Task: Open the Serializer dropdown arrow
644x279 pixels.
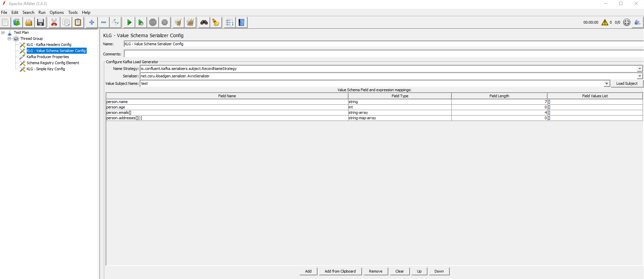Action: [640, 76]
